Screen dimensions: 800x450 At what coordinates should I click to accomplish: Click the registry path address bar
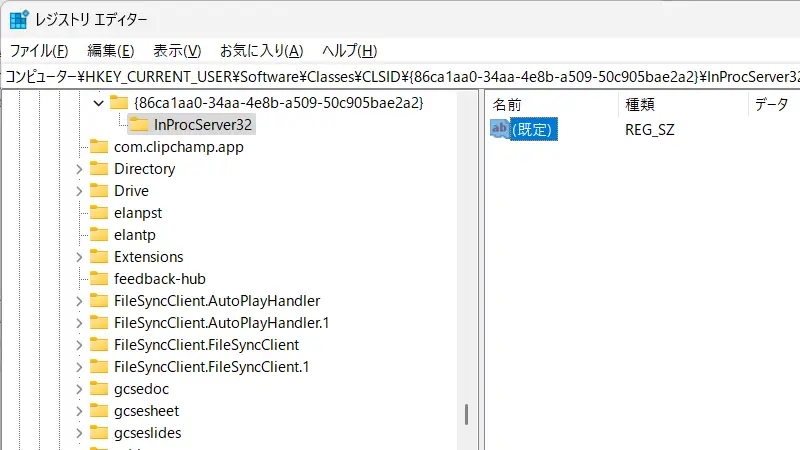[x=400, y=76]
